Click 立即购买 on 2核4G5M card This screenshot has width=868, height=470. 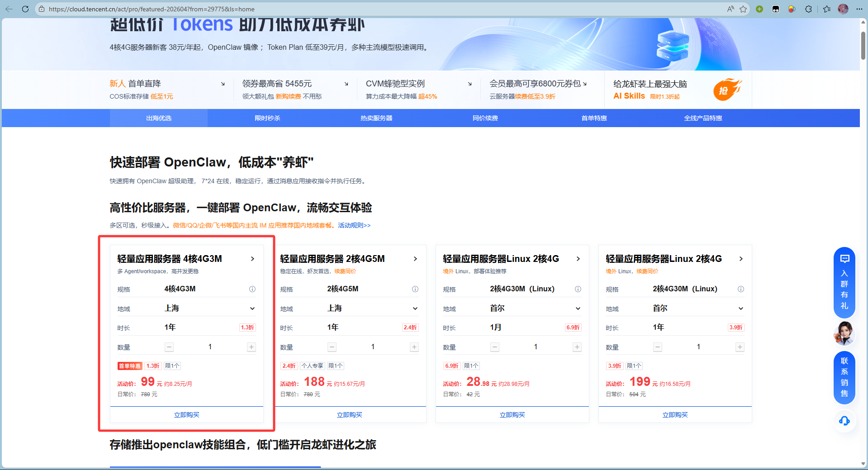click(x=350, y=415)
